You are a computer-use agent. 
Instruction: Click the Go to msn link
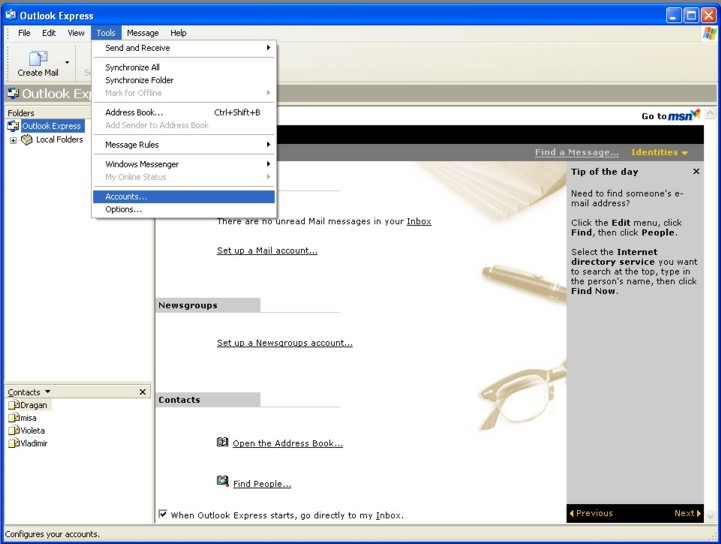(671, 115)
